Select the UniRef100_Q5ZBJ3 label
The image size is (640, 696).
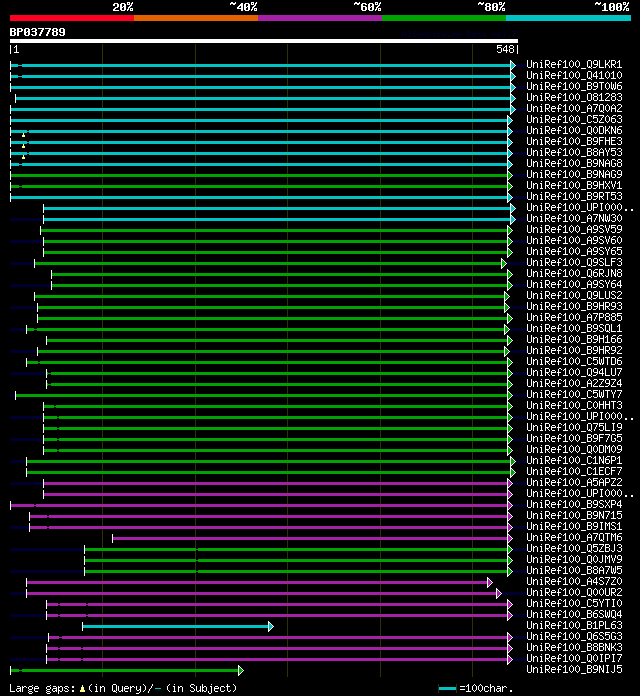click(574, 548)
